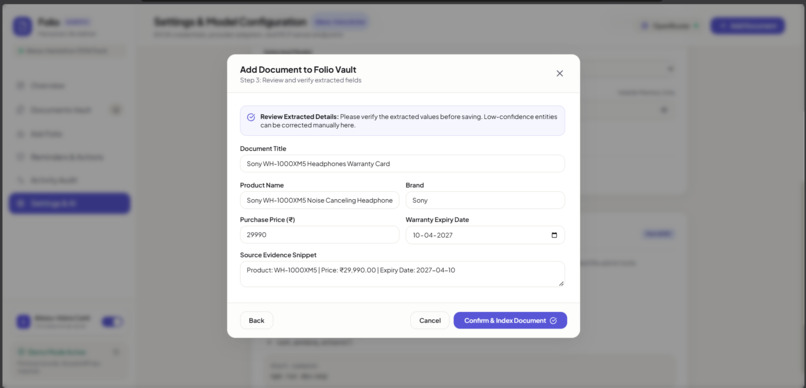
Task: Click the Product Name label
Action: click(x=262, y=185)
